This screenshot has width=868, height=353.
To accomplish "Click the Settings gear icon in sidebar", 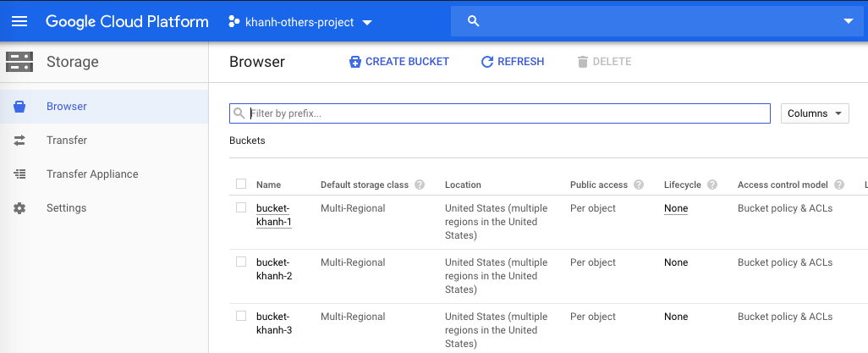I will click(x=19, y=208).
